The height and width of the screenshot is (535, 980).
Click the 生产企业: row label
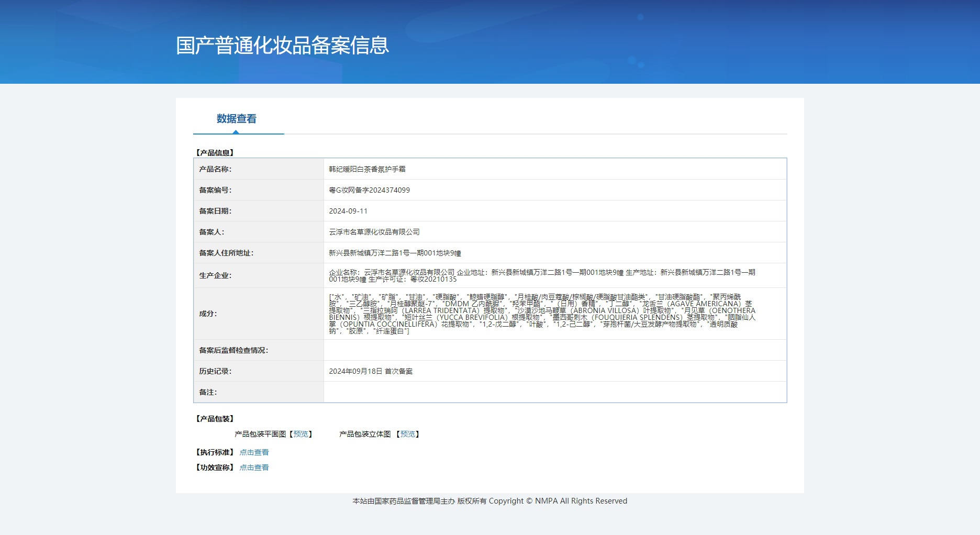(x=215, y=275)
